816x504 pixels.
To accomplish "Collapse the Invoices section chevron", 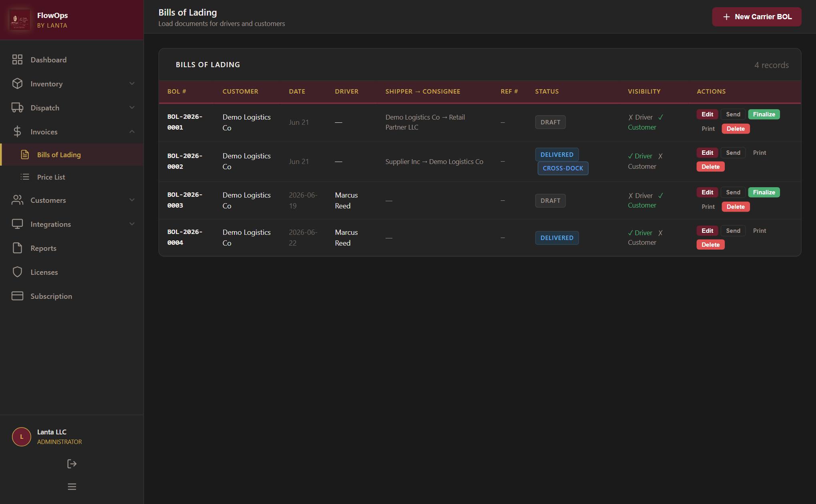I will (x=132, y=132).
